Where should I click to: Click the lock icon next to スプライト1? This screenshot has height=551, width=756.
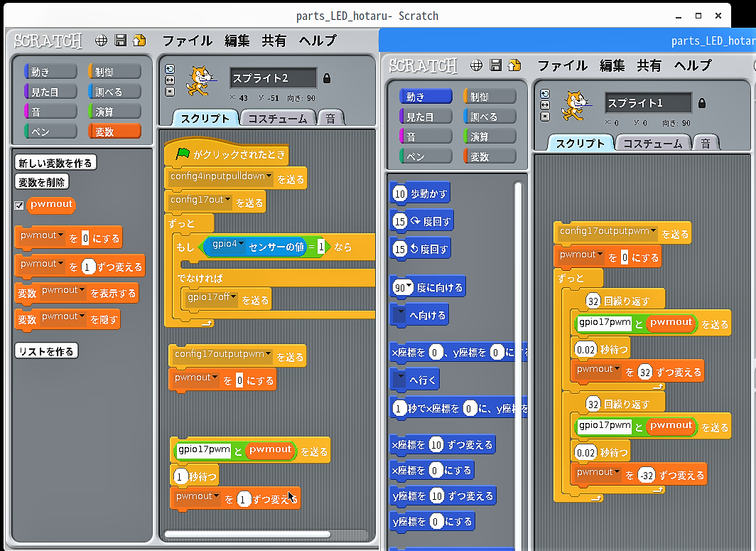(x=702, y=103)
